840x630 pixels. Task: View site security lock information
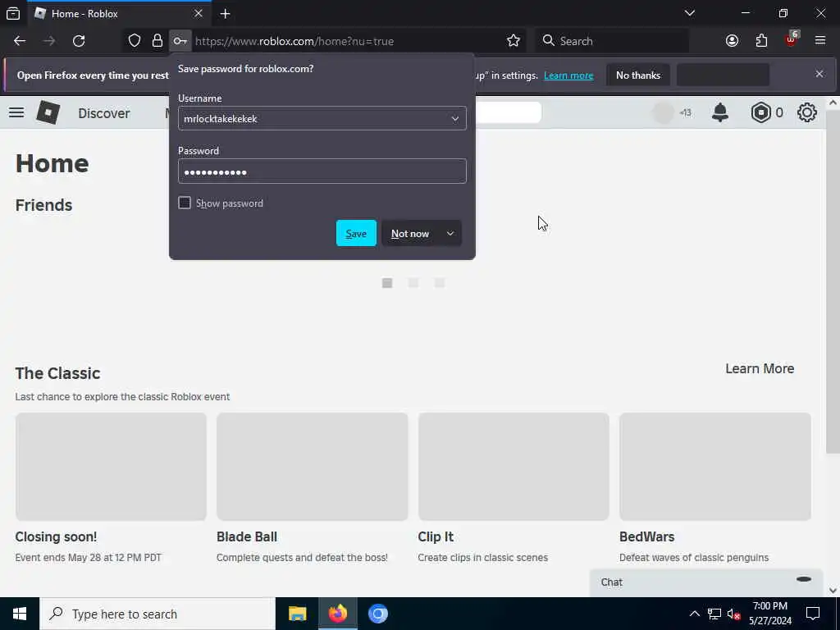(x=157, y=41)
